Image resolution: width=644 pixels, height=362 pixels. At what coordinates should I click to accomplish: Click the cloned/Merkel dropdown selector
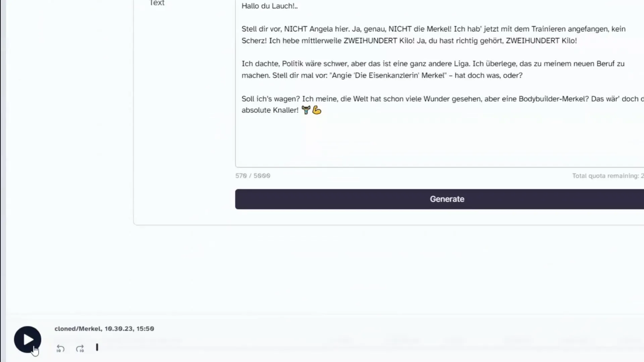pyautogui.click(x=104, y=328)
